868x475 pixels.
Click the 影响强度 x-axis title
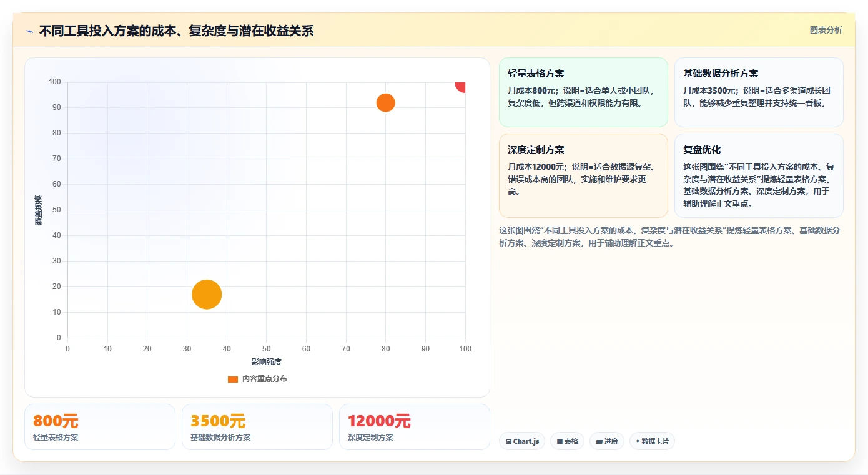coord(267,362)
